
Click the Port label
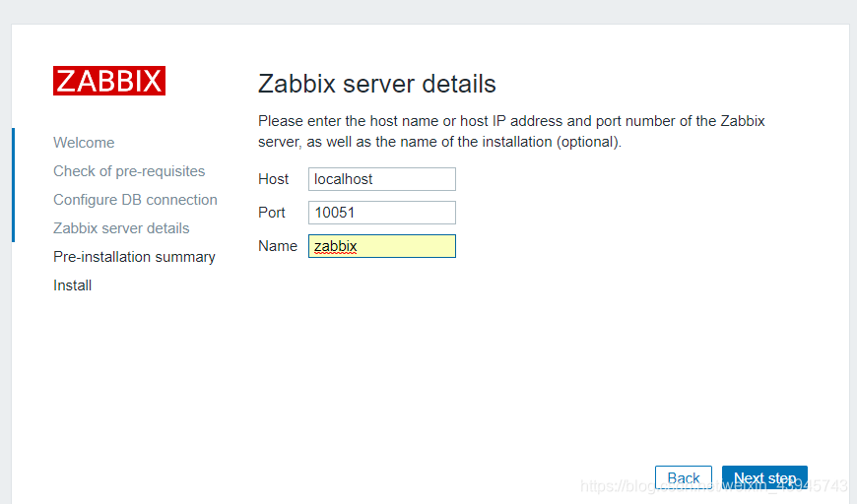(x=272, y=213)
